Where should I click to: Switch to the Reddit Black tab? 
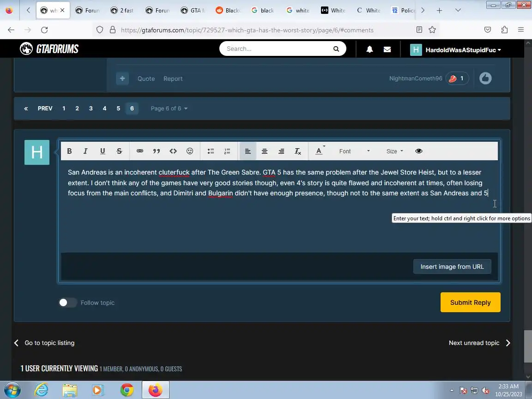click(x=228, y=11)
